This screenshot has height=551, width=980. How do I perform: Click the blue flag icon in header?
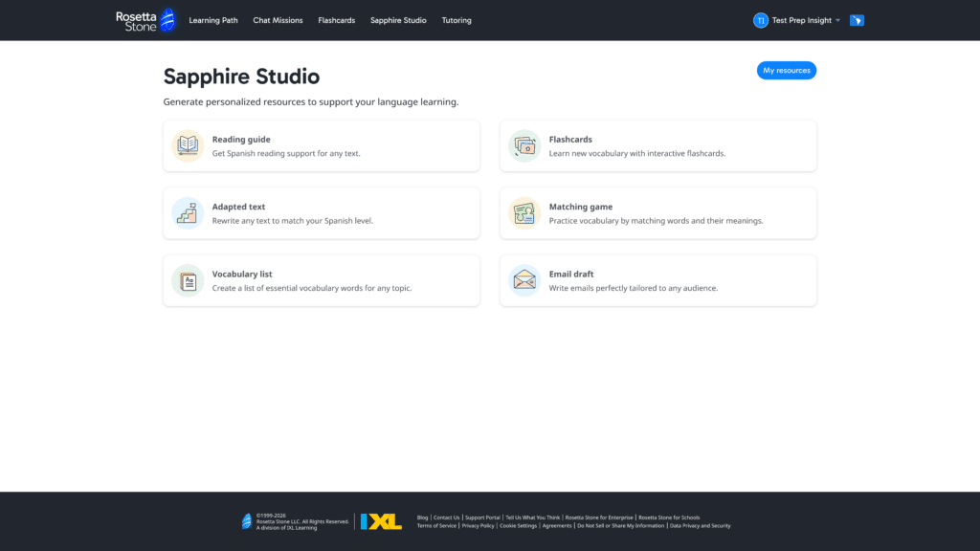[x=857, y=21]
